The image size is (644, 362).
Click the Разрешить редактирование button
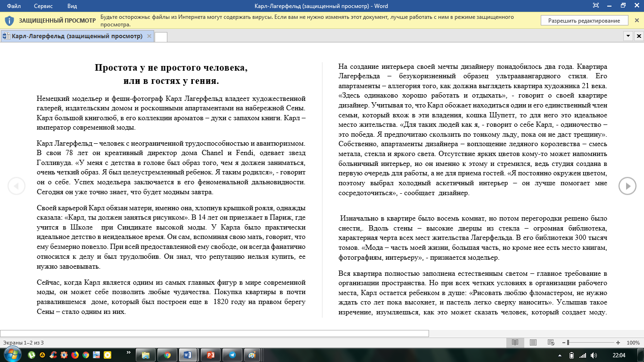click(x=585, y=21)
